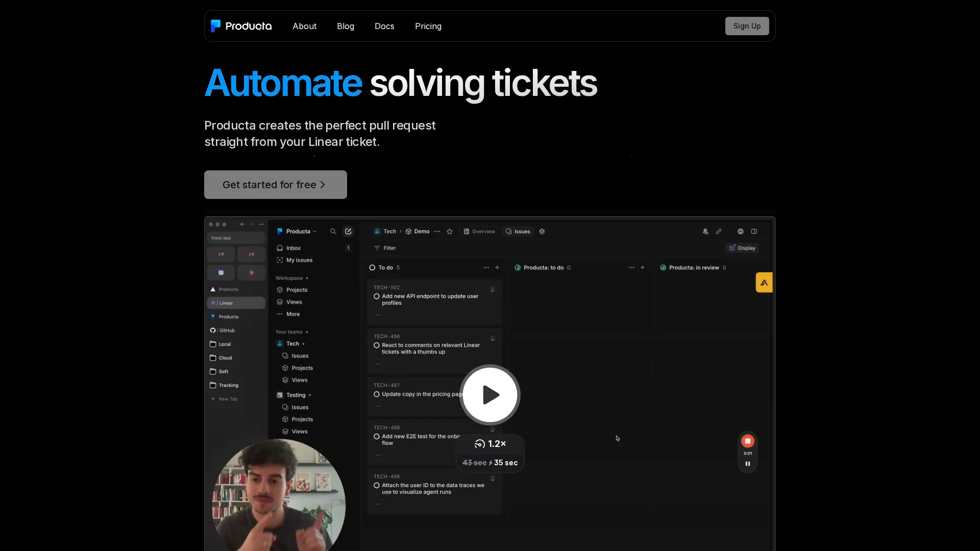Screen dimensions: 980x551
Task: Add an issue to the Producta: to do column
Action: (643, 268)
